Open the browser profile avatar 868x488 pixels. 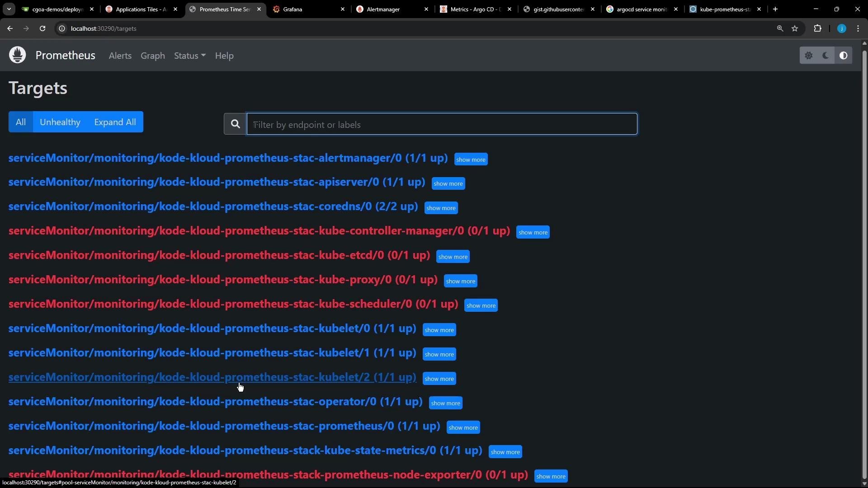(x=842, y=28)
